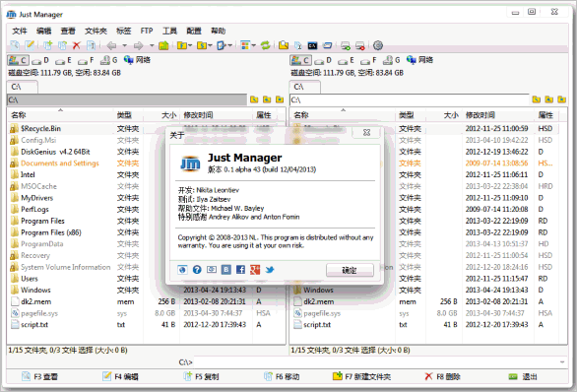
Task: Click the move file toolbar icon
Action: (x=62, y=45)
